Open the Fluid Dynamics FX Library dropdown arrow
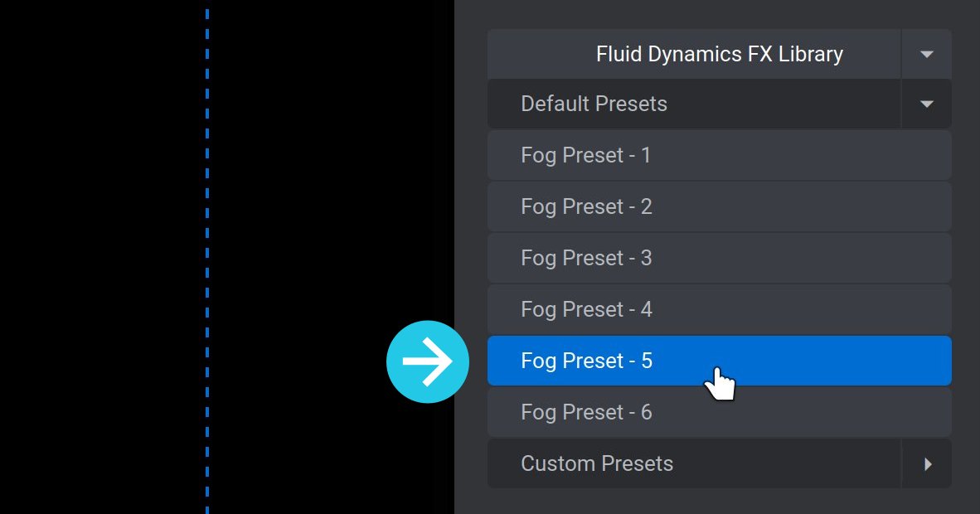 [927, 54]
